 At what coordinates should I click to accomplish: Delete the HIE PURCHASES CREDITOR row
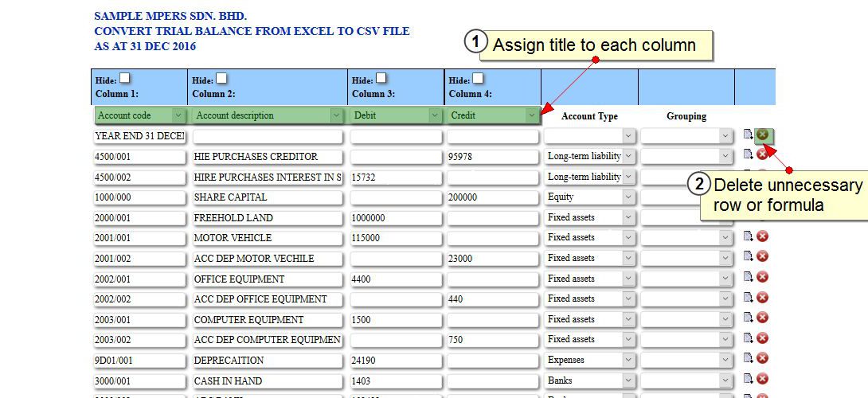tap(762, 154)
